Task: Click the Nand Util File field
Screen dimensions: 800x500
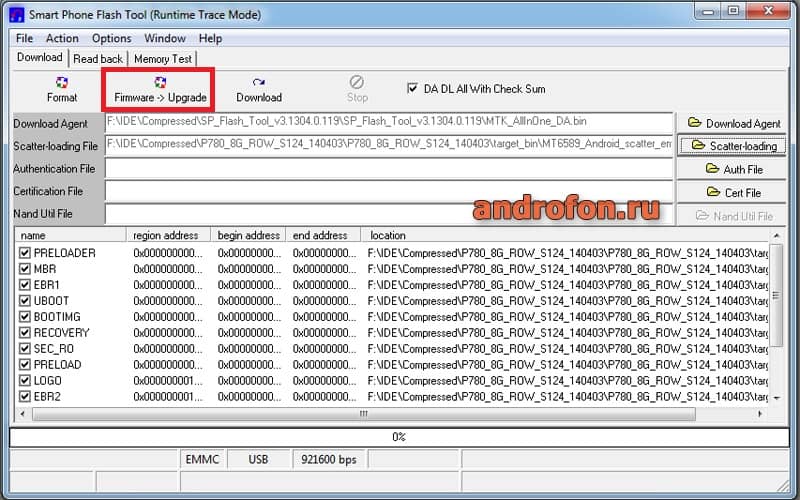Action: (x=389, y=213)
